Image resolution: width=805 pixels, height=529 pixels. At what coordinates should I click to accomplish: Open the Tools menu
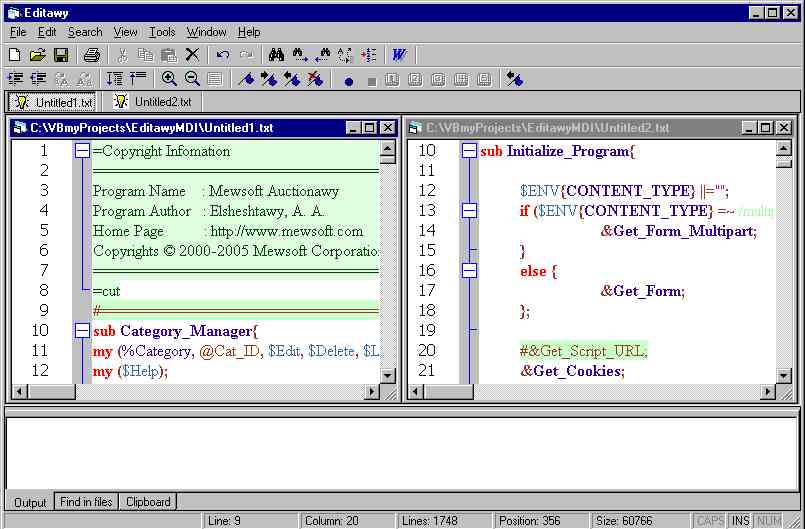[162, 32]
